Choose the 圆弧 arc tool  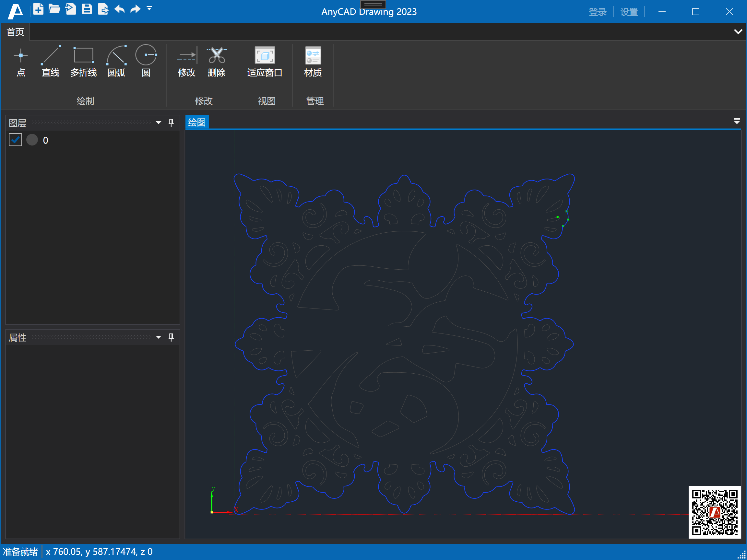point(116,62)
